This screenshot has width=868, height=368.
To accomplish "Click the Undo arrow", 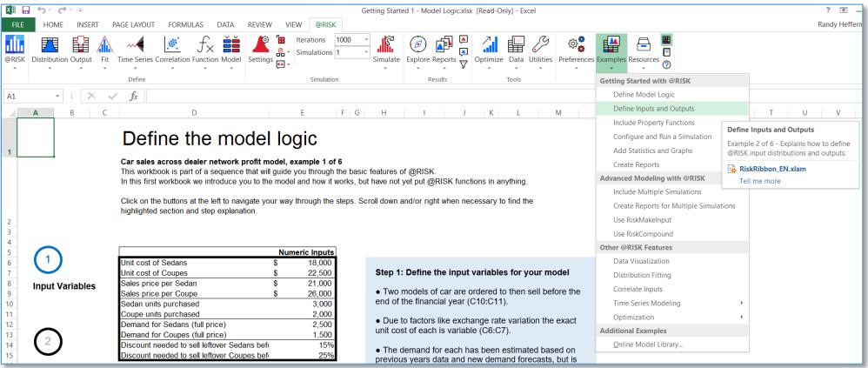I will [x=41, y=10].
